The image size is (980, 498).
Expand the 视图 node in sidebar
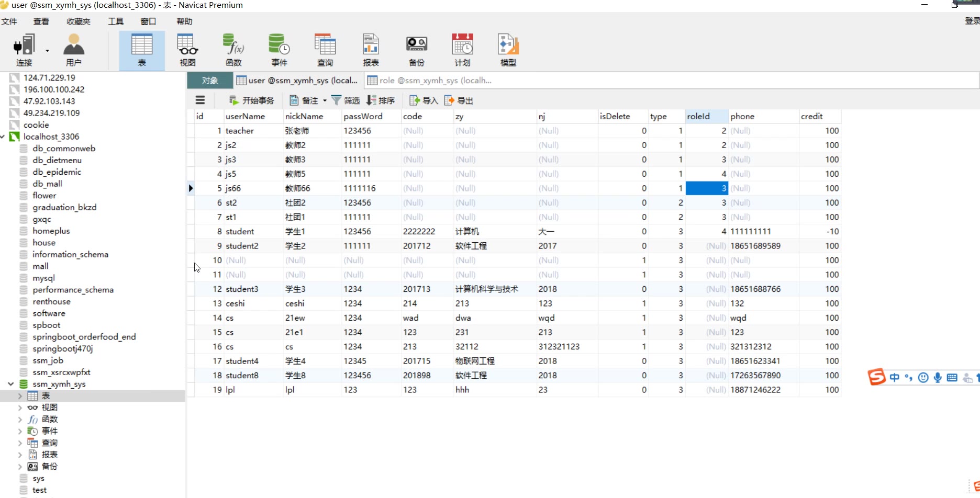pyautogui.click(x=20, y=408)
